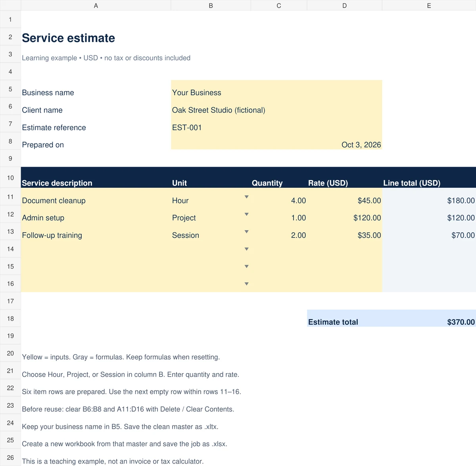Click the 'Service estimate' title cell
Viewport: 476px width, 466px height.
point(96,37)
